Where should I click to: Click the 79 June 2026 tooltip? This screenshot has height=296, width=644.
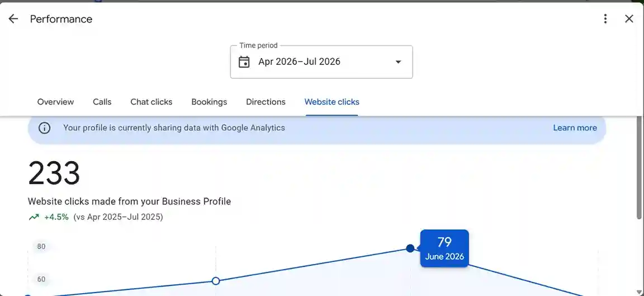coord(444,248)
